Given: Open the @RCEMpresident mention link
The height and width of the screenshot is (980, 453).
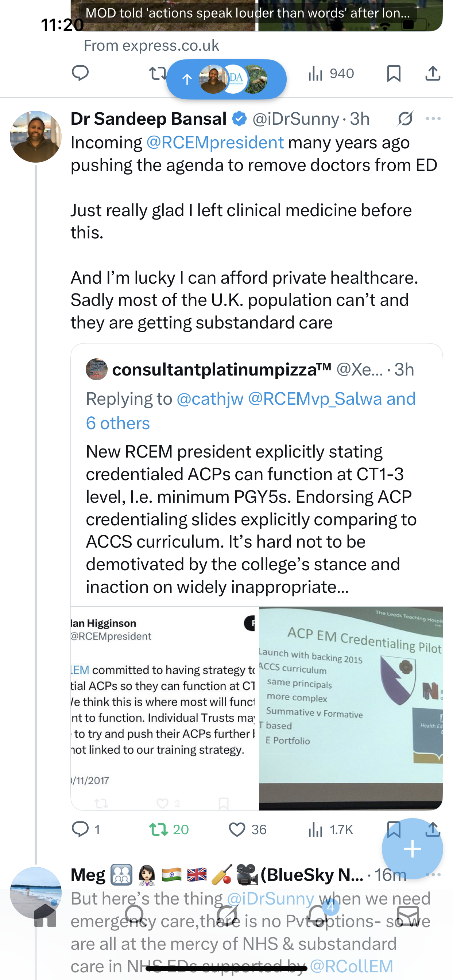Looking at the screenshot, I should 215,143.
